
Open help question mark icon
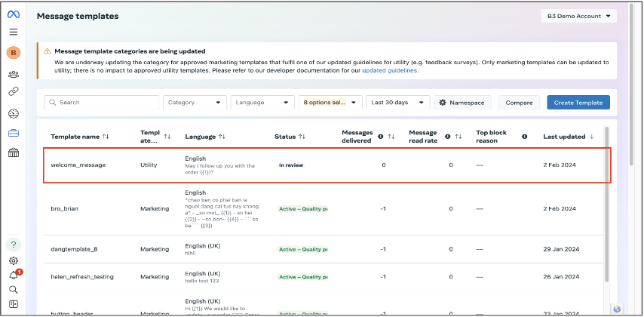pos(14,245)
